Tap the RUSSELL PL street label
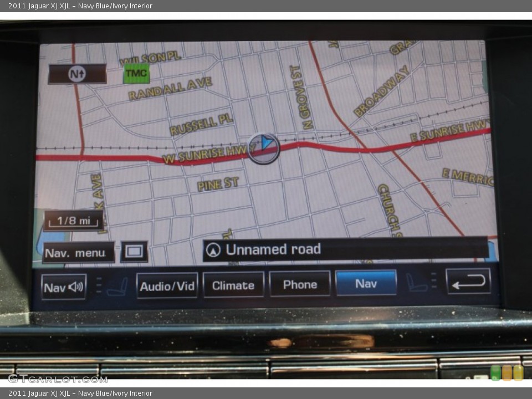 pyautogui.click(x=201, y=125)
